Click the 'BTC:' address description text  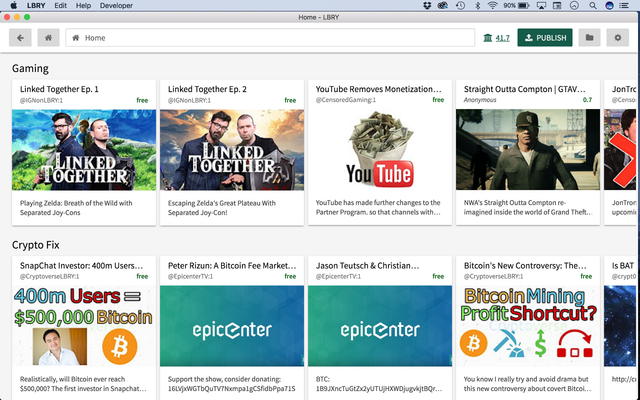(378, 384)
